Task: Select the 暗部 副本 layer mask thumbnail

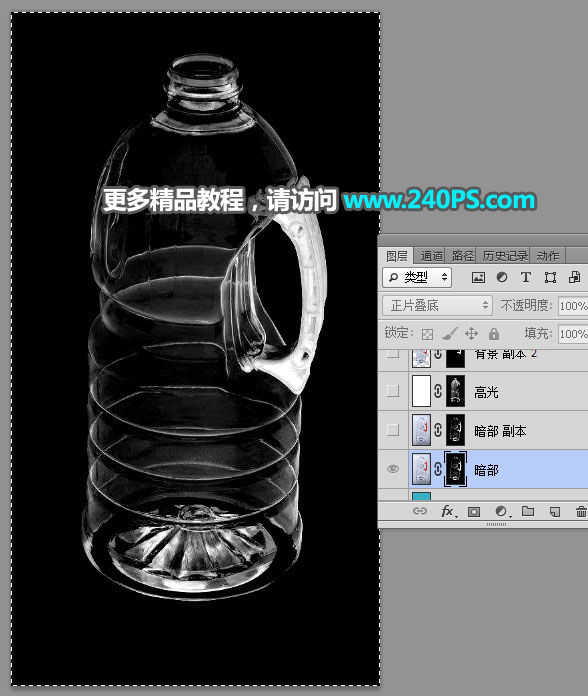Action: coord(455,430)
